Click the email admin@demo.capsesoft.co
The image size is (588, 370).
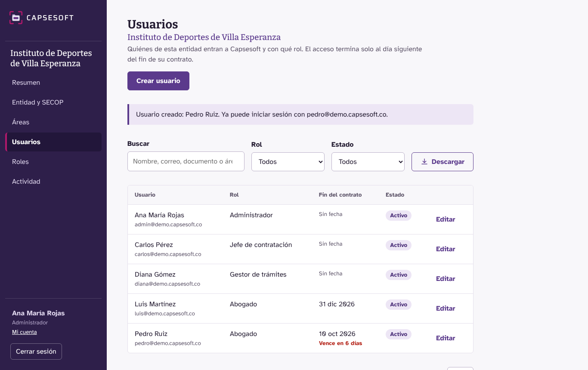tap(168, 225)
